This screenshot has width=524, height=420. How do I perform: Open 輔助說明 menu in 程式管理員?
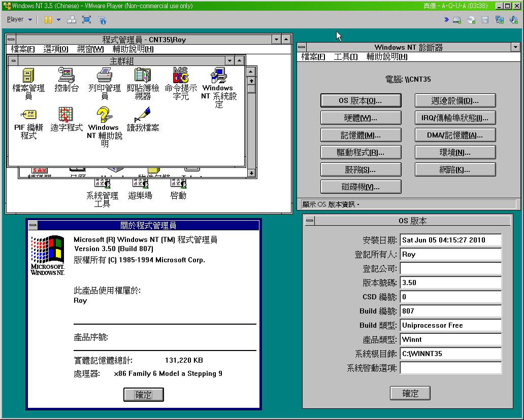133,49
